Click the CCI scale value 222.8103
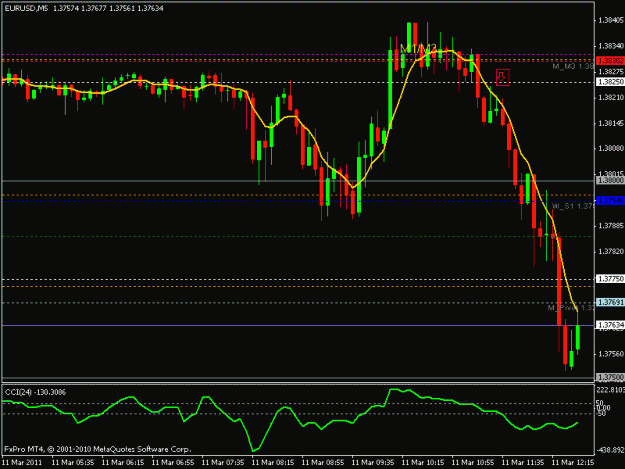 611,390
